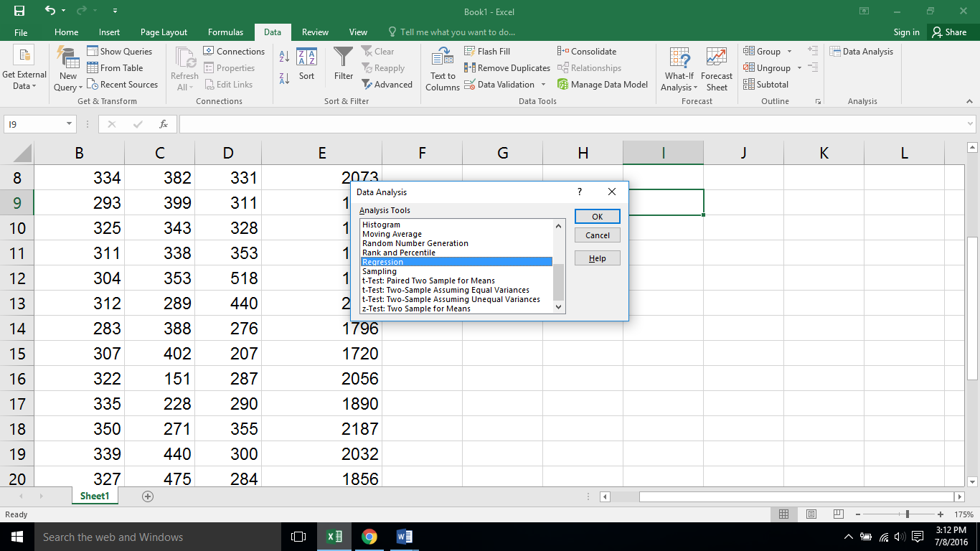Open Excel from the Windows taskbar
The height and width of the screenshot is (551, 980).
(x=334, y=537)
